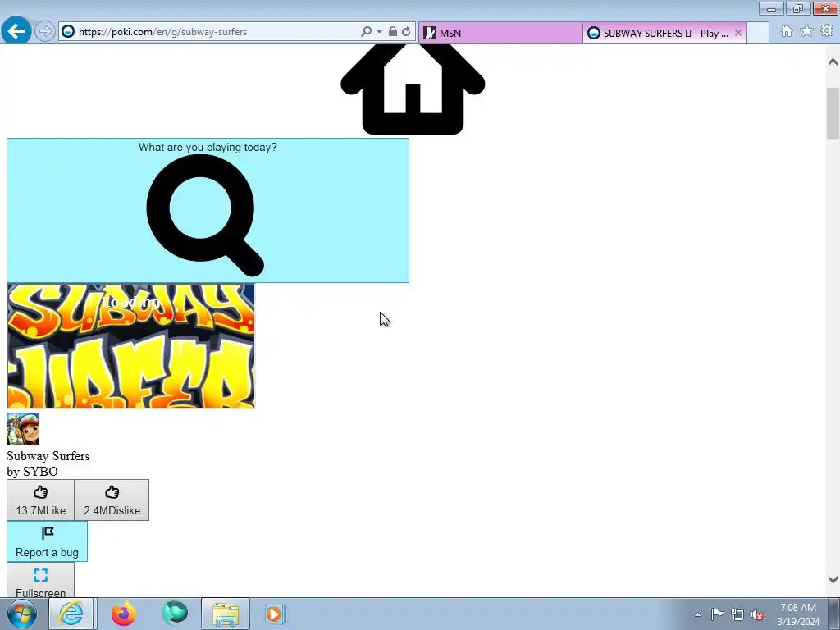The image size is (840, 630).
Task: Like the game with 13.7M Like button
Action: [41, 500]
